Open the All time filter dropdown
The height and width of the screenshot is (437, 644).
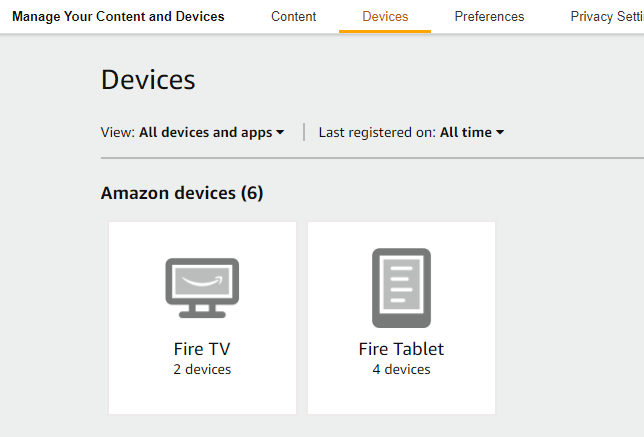(x=466, y=132)
